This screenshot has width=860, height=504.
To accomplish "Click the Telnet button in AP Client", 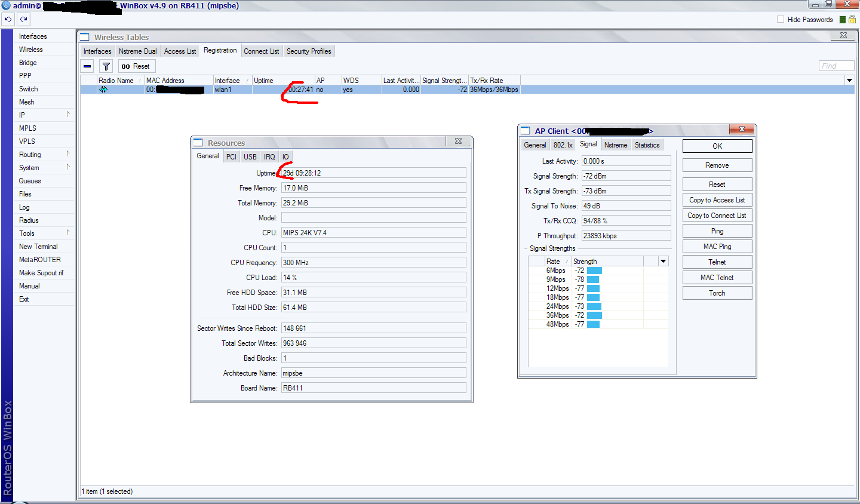I will pyautogui.click(x=717, y=262).
